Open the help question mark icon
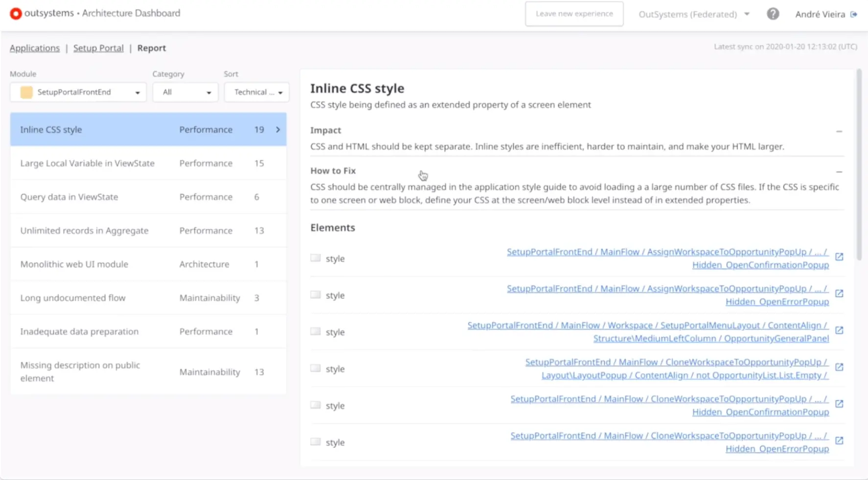 click(x=773, y=14)
